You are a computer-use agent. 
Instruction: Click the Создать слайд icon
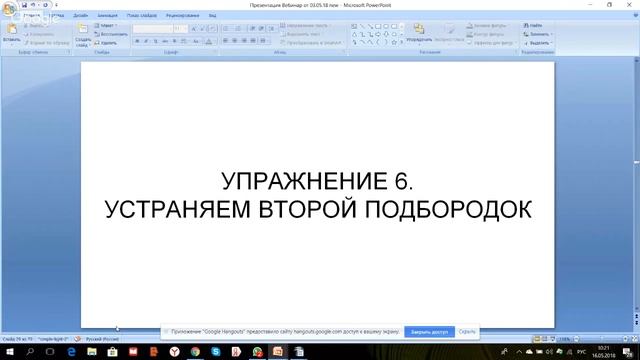coord(83,29)
